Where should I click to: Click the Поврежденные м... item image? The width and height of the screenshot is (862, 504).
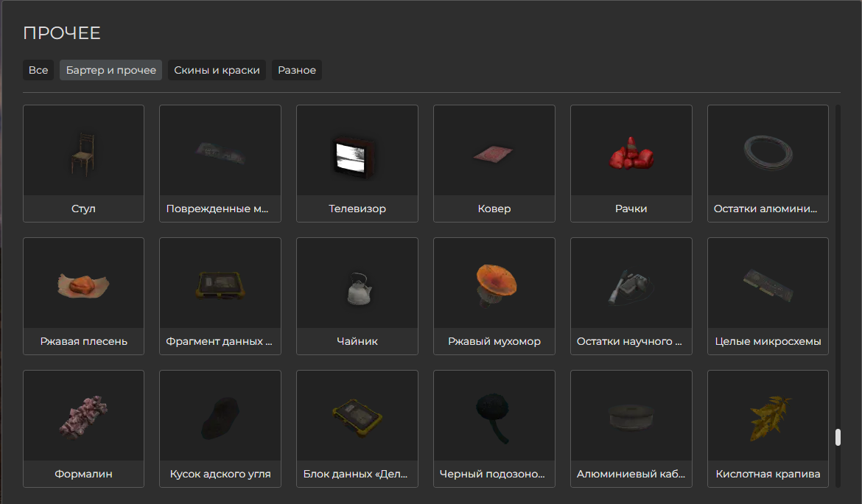coord(220,153)
